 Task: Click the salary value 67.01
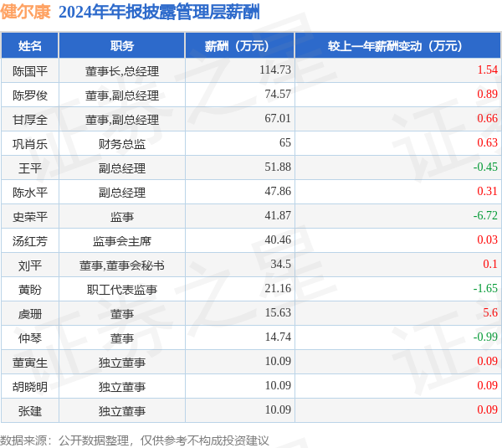coord(278,118)
